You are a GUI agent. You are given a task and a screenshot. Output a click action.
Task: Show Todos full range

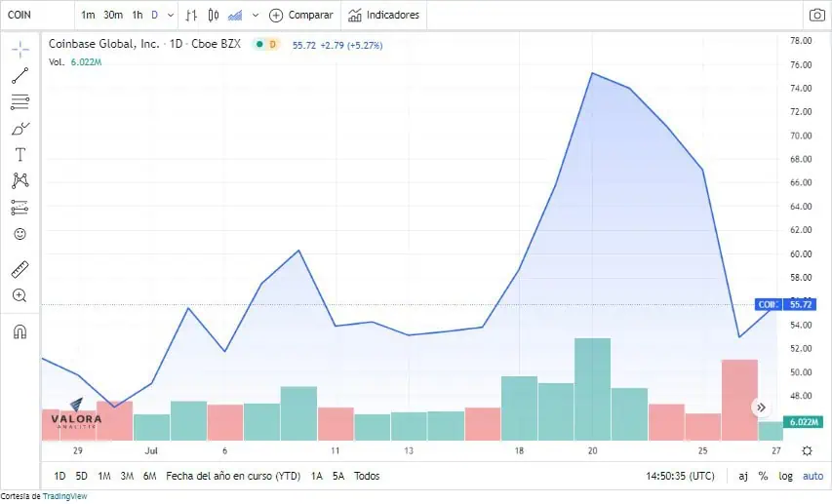(367, 476)
